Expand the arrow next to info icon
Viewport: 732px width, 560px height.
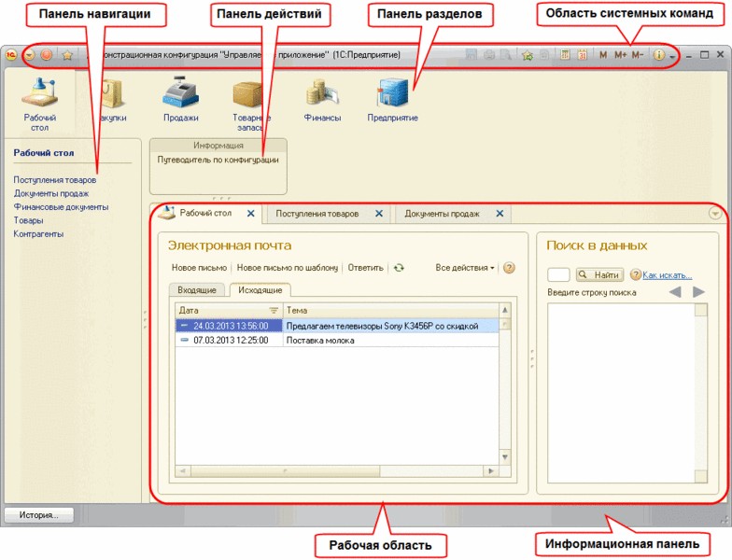coord(672,56)
